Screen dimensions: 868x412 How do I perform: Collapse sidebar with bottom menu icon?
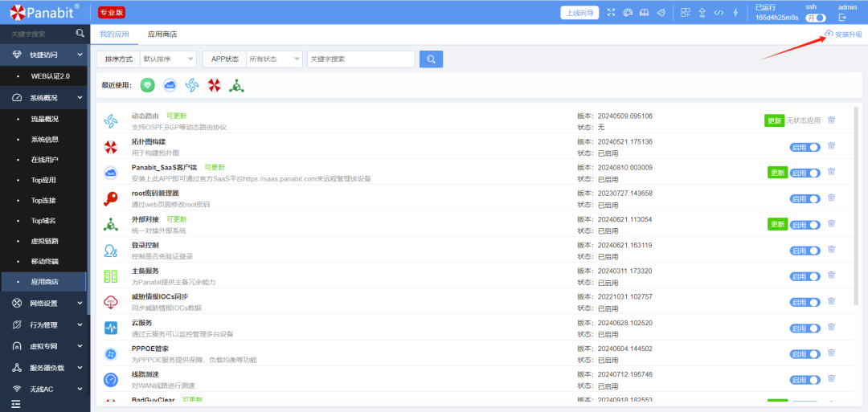coord(16,404)
